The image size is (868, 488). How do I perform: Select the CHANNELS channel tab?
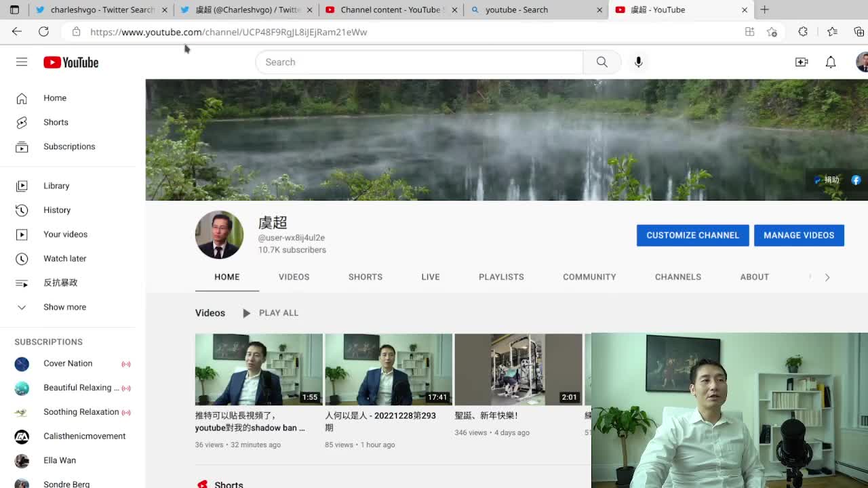678,277
